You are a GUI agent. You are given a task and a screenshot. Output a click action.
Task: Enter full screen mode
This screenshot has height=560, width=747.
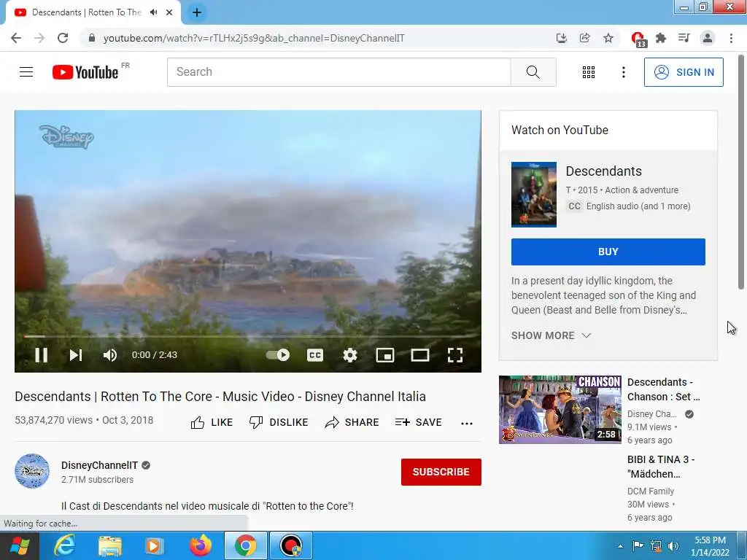coord(455,355)
